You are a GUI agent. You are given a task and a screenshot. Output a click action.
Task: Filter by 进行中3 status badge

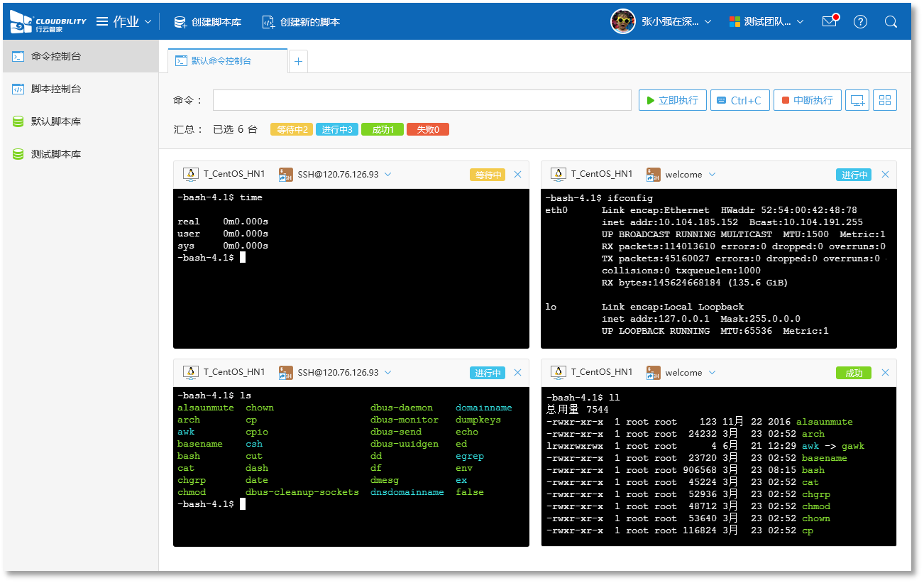click(x=336, y=129)
